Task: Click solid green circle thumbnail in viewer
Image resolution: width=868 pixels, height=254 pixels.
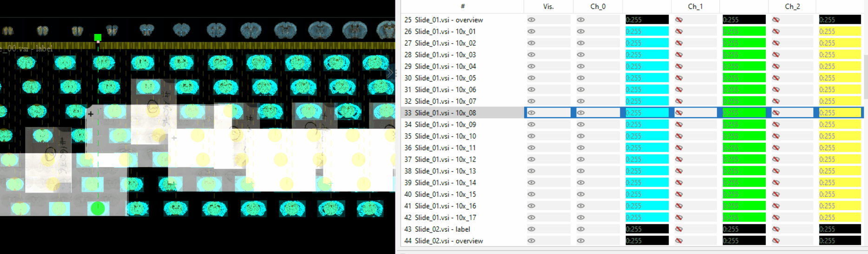Action: (x=98, y=208)
